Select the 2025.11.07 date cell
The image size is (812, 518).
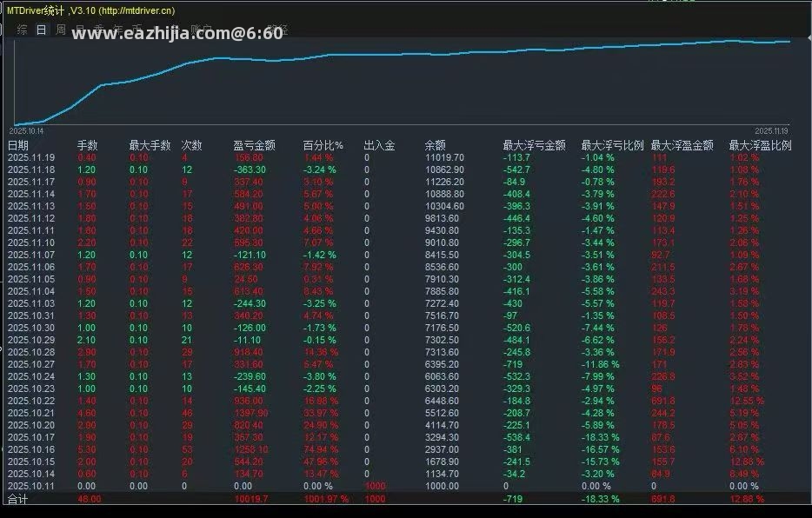[x=31, y=255]
